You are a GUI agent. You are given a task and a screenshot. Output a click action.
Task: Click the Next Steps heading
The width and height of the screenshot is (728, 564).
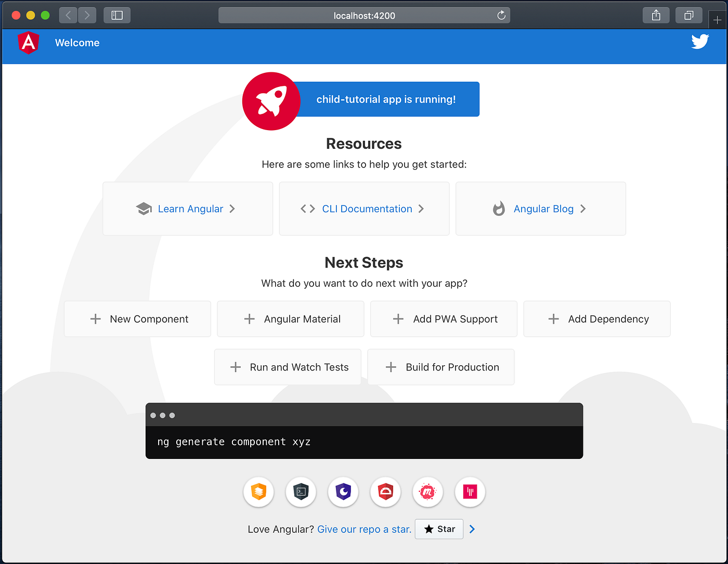[x=364, y=263]
